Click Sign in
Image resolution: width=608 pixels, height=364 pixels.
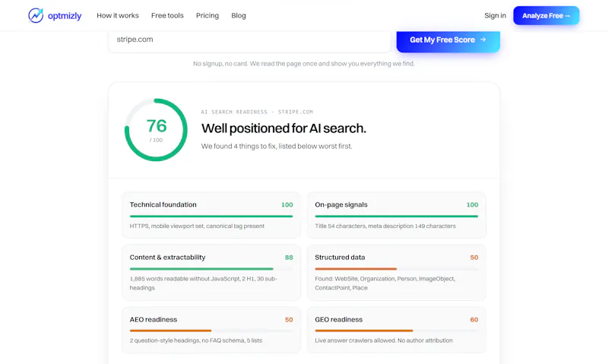pyautogui.click(x=496, y=15)
